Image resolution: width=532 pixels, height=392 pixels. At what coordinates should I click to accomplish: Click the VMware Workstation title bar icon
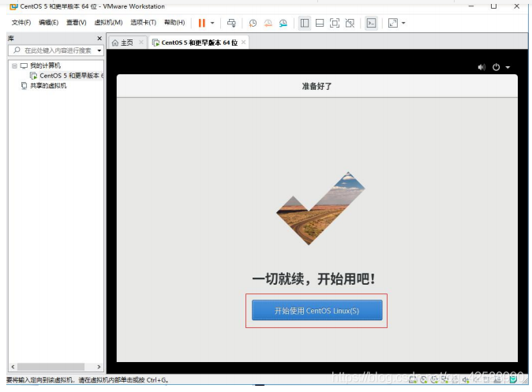point(13,6)
